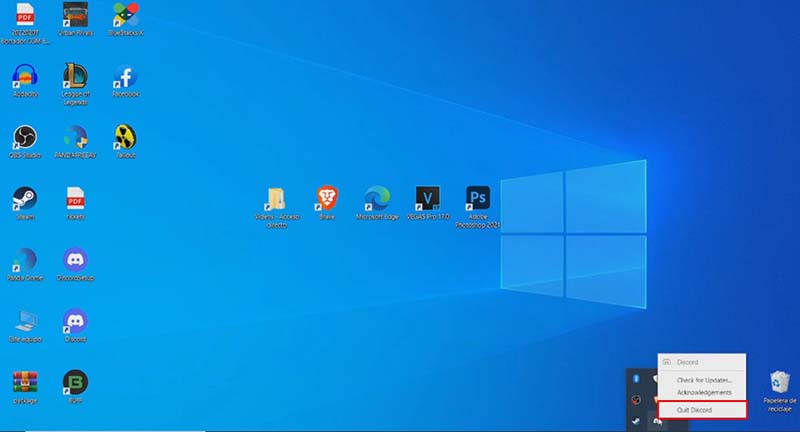
Task: Select the Adobe Photoshop 2021 shortcut
Action: click(x=478, y=207)
